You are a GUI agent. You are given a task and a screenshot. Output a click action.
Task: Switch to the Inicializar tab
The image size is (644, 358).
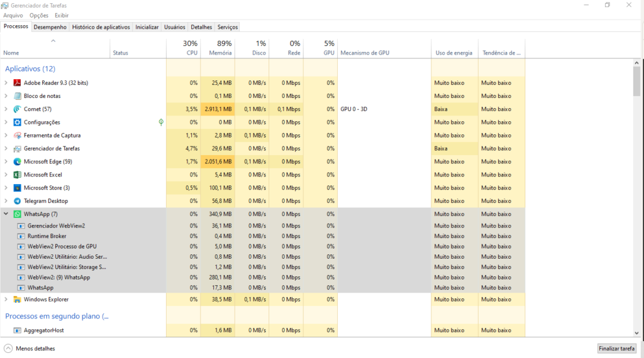point(147,27)
